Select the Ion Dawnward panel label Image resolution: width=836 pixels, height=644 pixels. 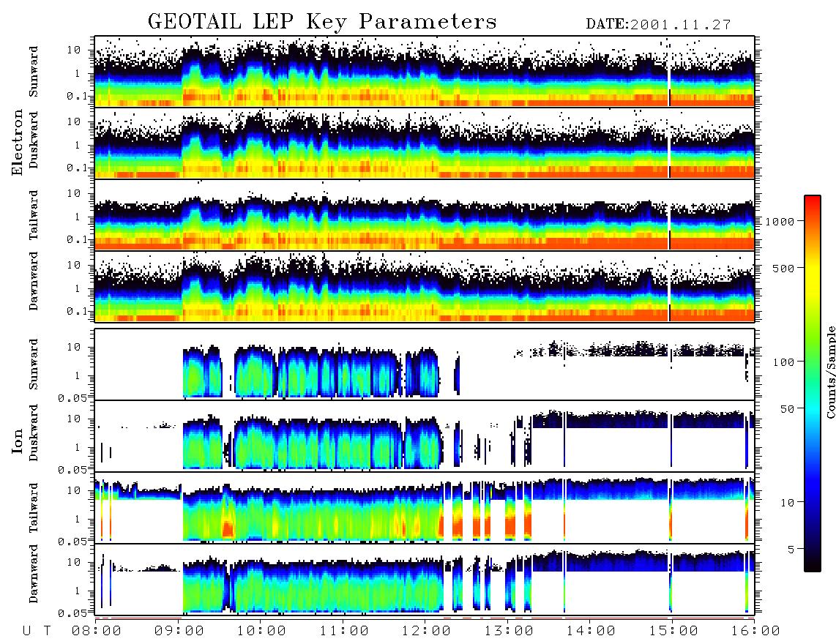34,574
